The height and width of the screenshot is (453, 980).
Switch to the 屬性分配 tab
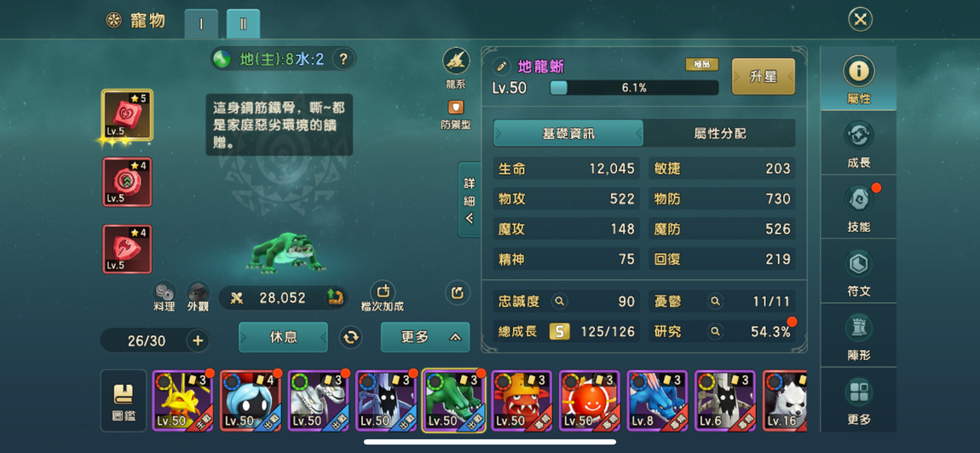pyautogui.click(x=719, y=133)
